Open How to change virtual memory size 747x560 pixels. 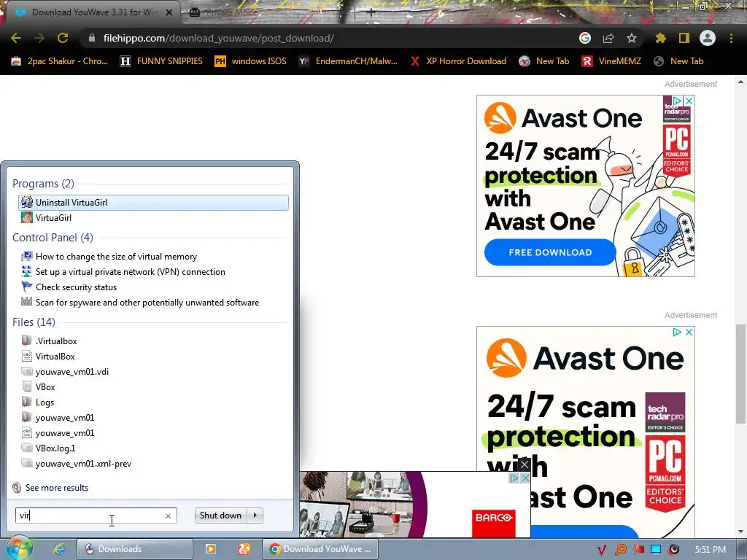coord(153,256)
